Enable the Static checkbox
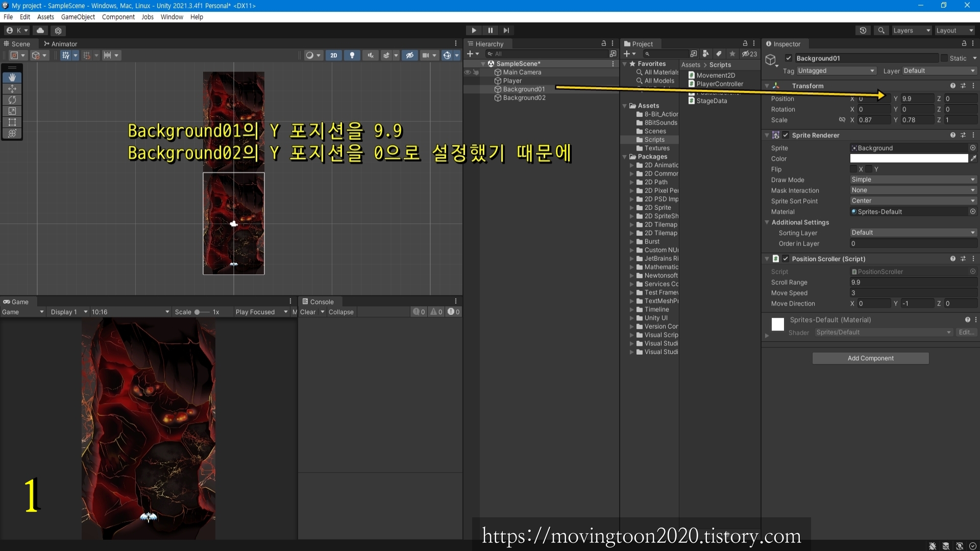The image size is (980, 551). pyautogui.click(x=944, y=58)
